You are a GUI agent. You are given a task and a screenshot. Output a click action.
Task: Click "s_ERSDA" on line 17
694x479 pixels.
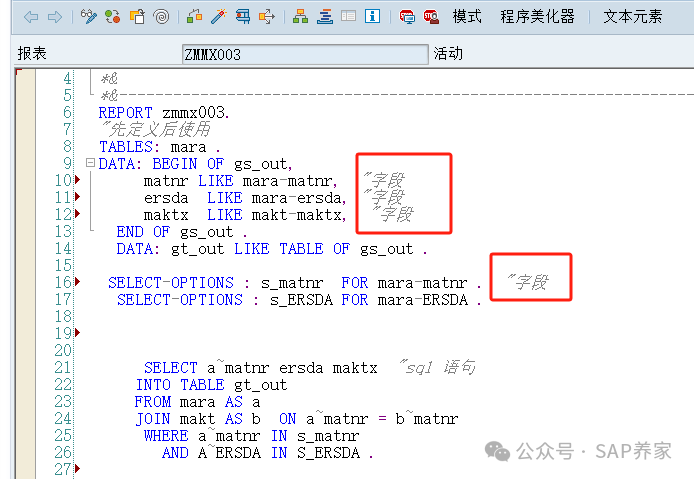coord(301,300)
